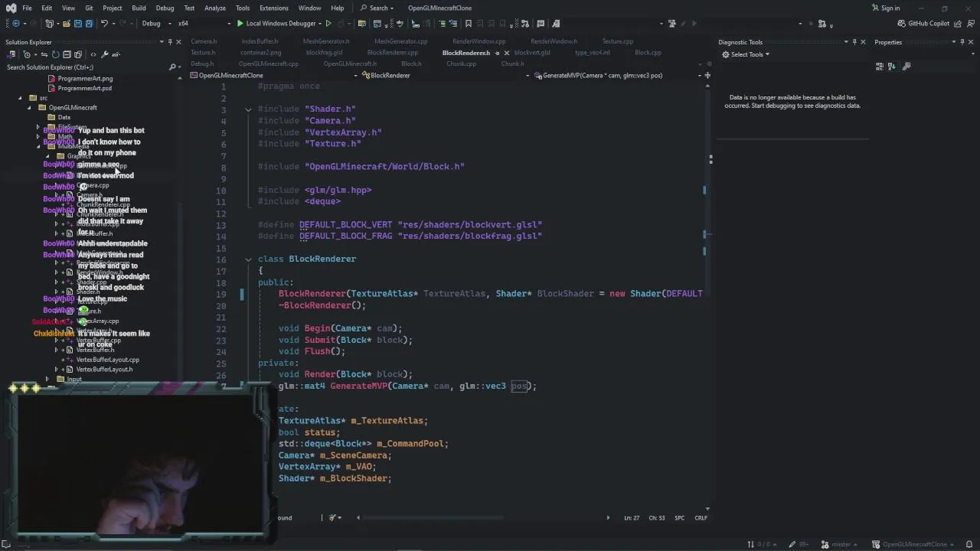
Task: Open Properties wrench icon in Solution Explorer
Action: click(105, 54)
